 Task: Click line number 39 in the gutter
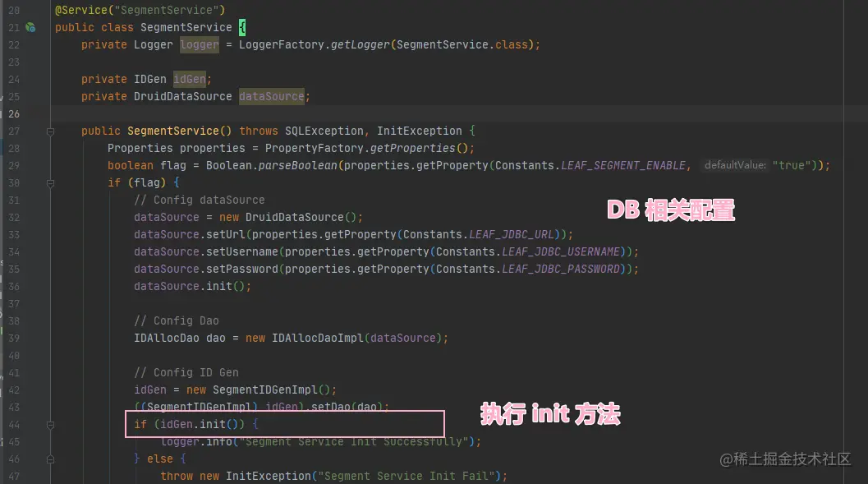tap(14, 338)
